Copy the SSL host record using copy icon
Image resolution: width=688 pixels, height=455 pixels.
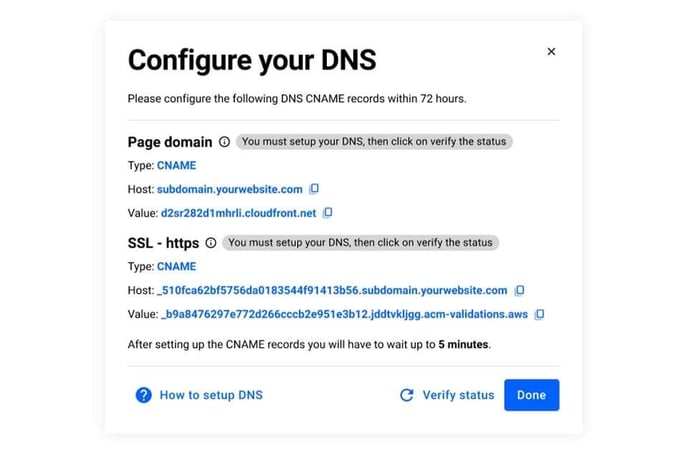click(519, 290)
